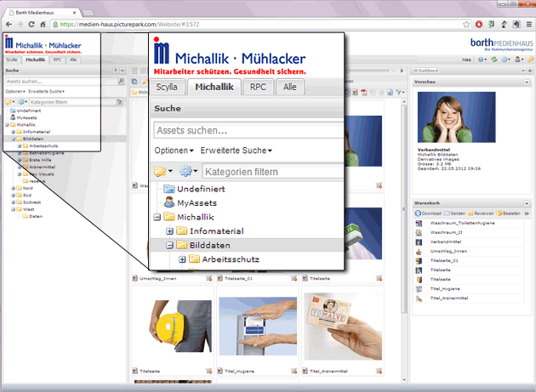This screenshot has width=536, height=392.
Task: Open the red Opera-style extension icon
Action: tap(479, 25)
